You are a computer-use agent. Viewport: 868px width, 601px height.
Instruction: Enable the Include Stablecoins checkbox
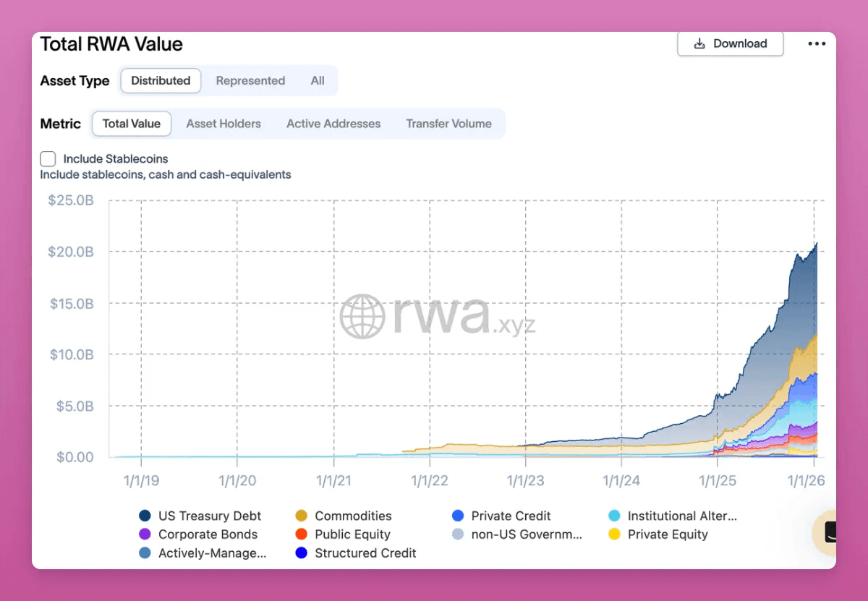48,159
